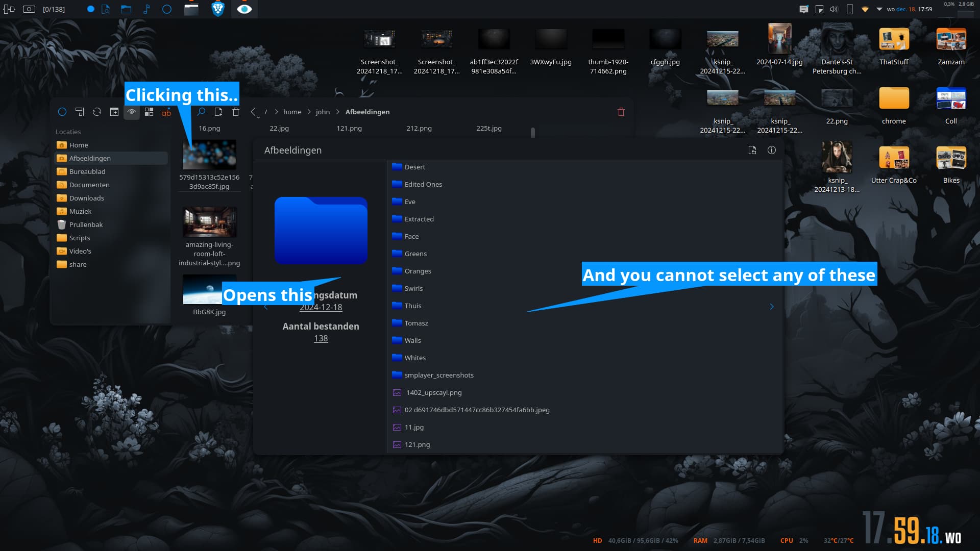The height and width of the screenshot is (551, 980).
Task: Expand the chevron before Afbeeldingen breadcrumb
Action: [x=337, y=112]
